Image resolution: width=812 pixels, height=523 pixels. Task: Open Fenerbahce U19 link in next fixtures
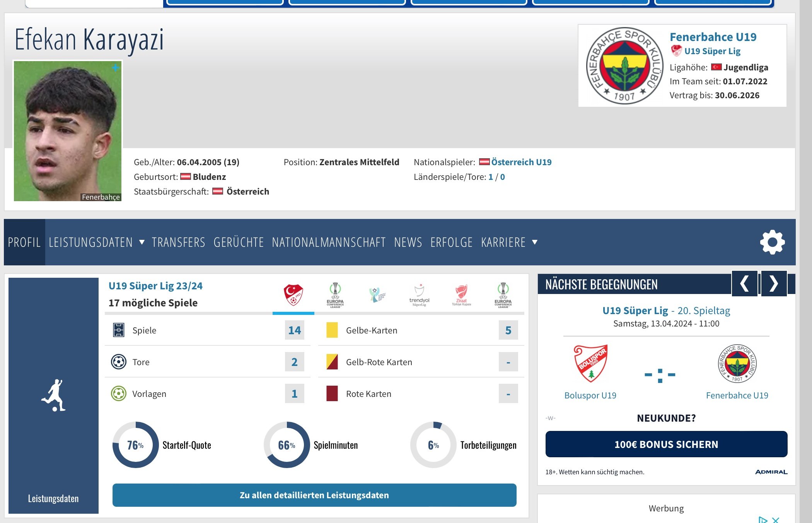pyautogui.click(x=737, y=395)
